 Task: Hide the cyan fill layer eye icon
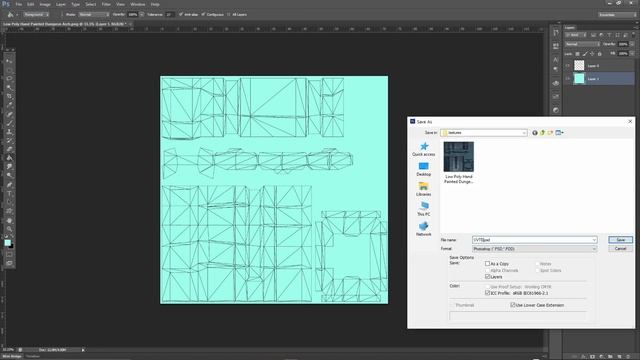coord(568,79)
